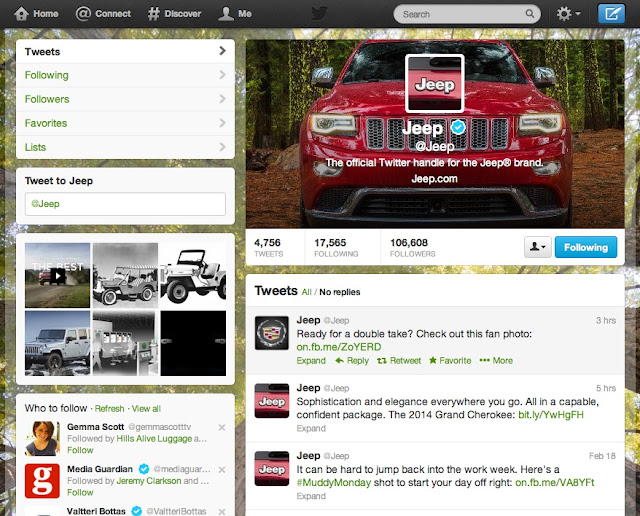640x516 pixels.
Task: Type in the Tweet to Jeep field
Action: pos(125,204)
